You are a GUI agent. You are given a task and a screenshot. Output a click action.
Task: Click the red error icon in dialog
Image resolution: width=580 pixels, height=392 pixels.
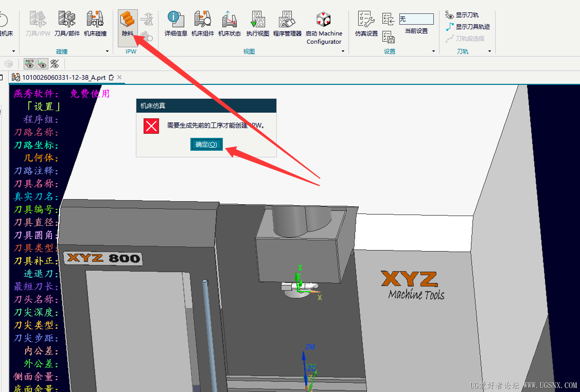click(x=151, y=126)
